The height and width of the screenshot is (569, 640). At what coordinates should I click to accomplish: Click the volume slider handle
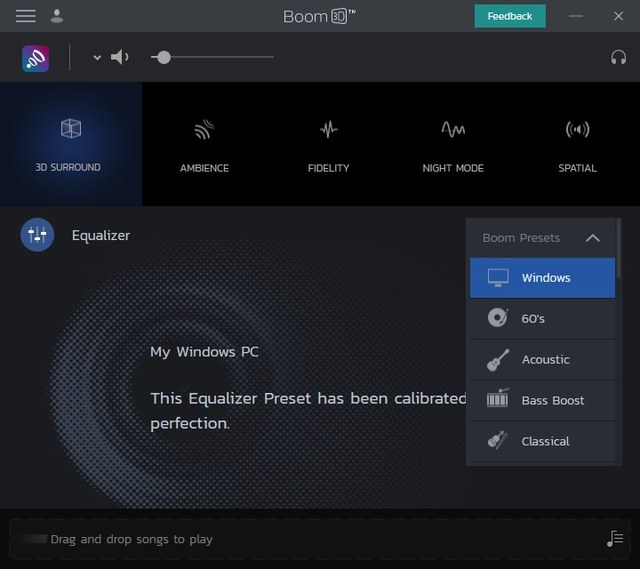(164, 57)
